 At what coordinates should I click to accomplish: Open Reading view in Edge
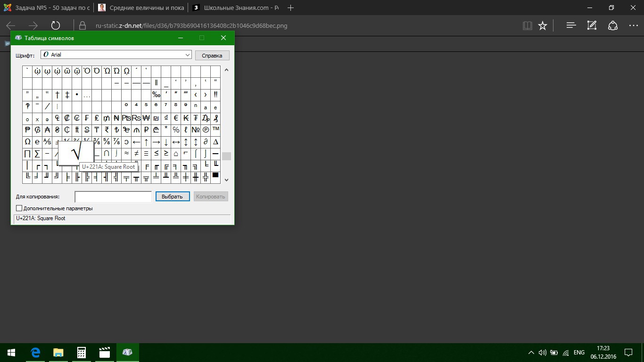pos(528,26)
